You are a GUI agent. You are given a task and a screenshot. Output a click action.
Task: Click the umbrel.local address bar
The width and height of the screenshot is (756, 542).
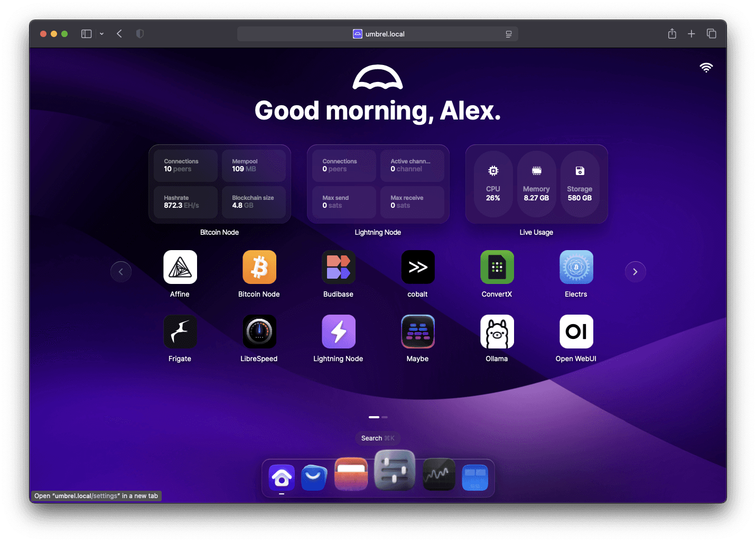coord(378,34)
